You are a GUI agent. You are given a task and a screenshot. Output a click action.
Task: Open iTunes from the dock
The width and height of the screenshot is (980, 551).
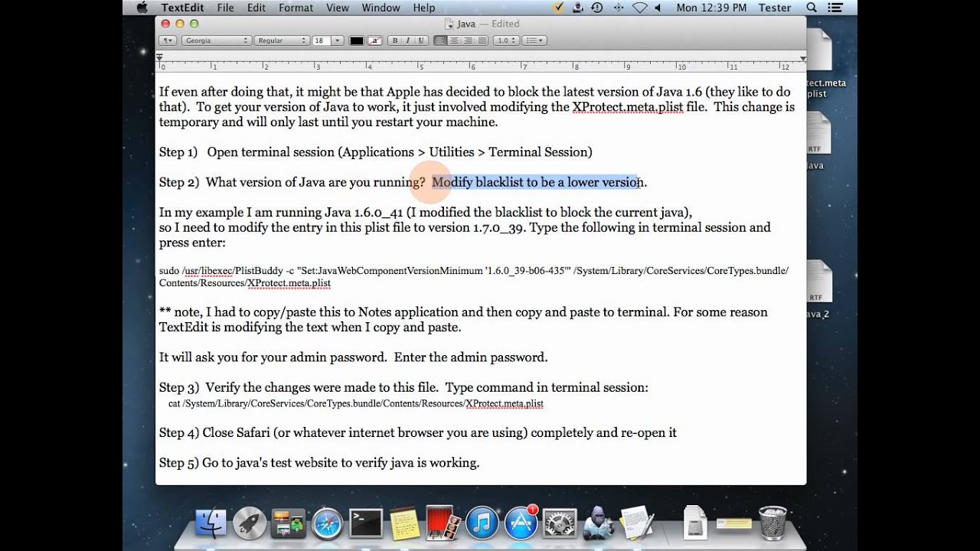tap(482, 523)
